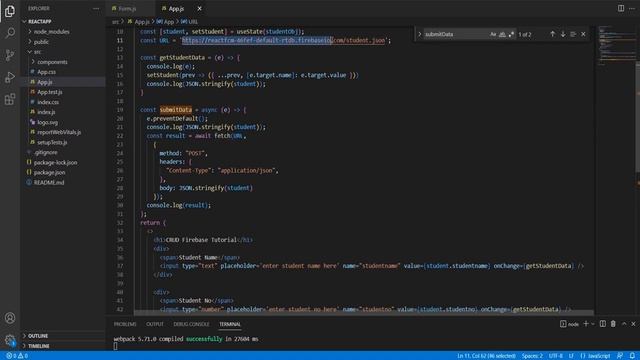Image resolution: width=640 pixels, height=360 pixels.
Task: Toggle match whole word in find
Action: (502, 34)
